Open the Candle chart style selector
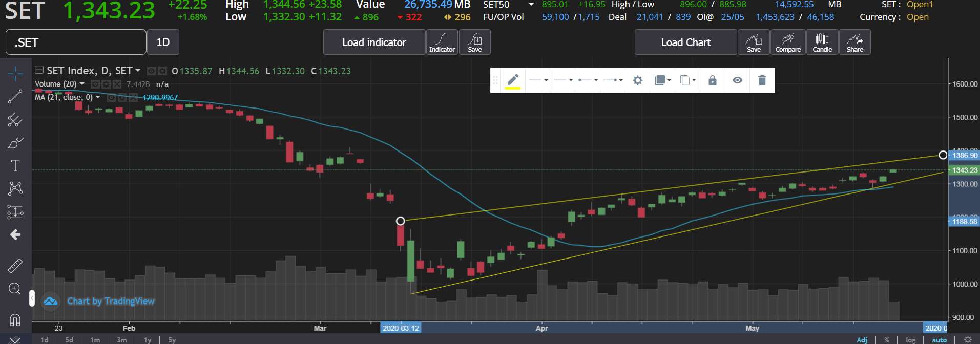The image size is (980, 344). [x=822, y=42]
